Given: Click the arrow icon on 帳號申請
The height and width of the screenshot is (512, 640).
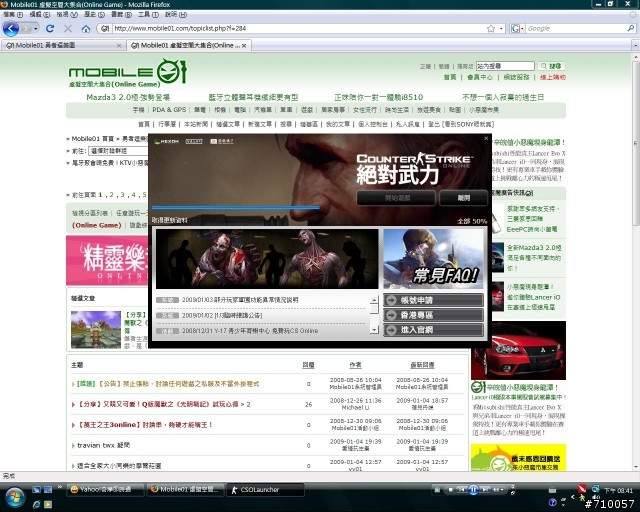Looking at the screenshot, I should (391, 300).
